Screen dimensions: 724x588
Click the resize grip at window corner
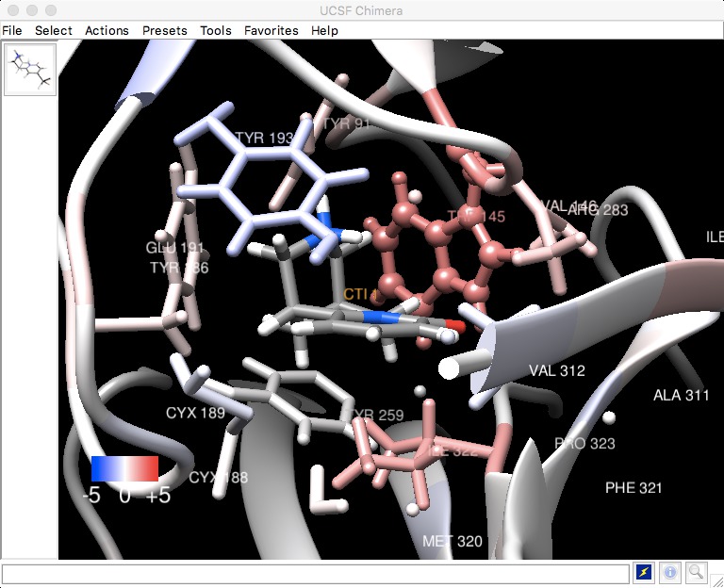point(716,580)
